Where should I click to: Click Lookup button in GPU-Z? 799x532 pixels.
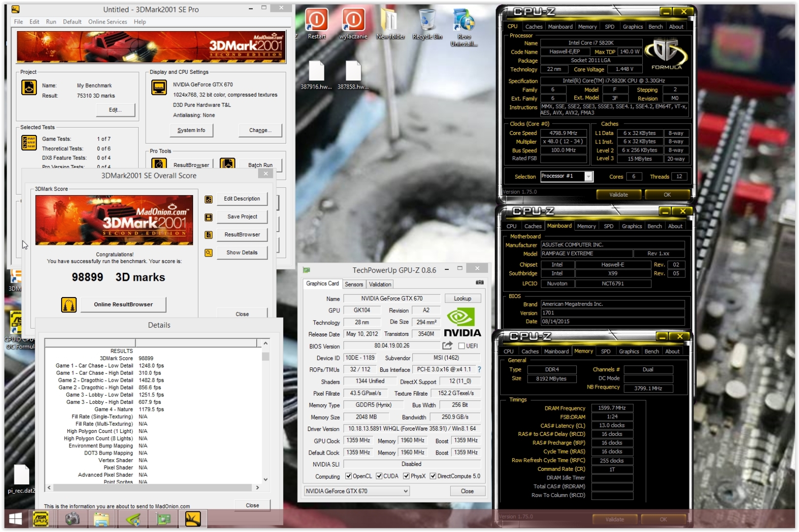tap(463, 299)
